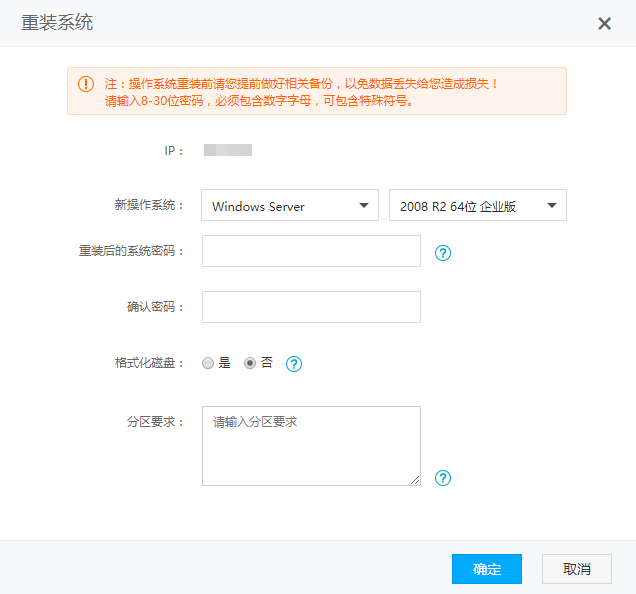
Task: Click the blurred IP address value
Action: (x=228, y=150)
